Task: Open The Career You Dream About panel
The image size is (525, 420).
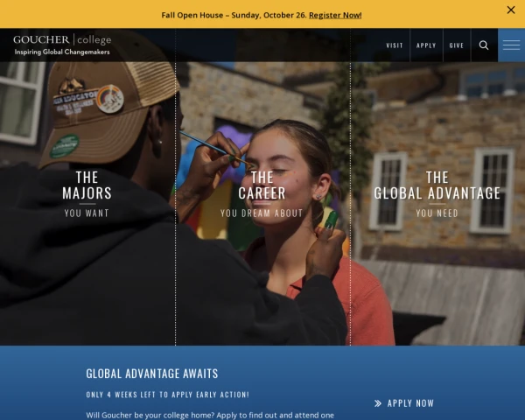Action: coord(262,193)
